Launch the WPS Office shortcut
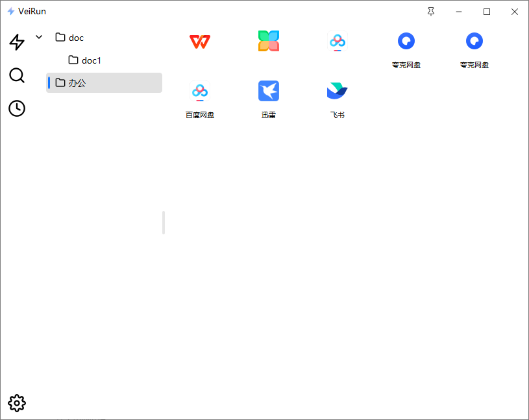Screen dimensions: 529x420 point(200,41)
